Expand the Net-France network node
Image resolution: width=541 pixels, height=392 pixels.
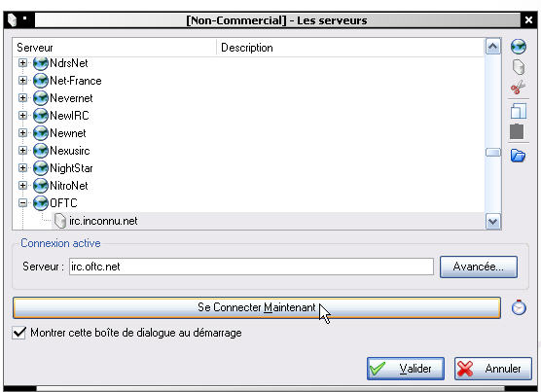click(22, 81)
